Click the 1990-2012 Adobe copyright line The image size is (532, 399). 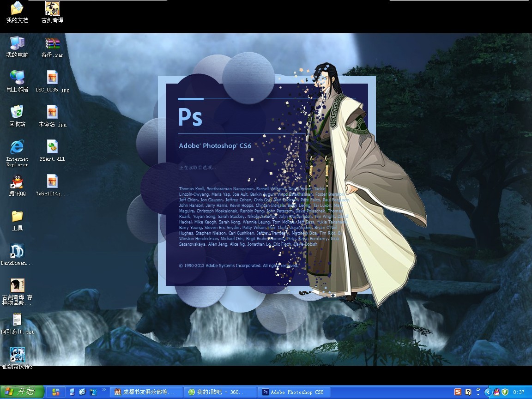tap(238, 266)
